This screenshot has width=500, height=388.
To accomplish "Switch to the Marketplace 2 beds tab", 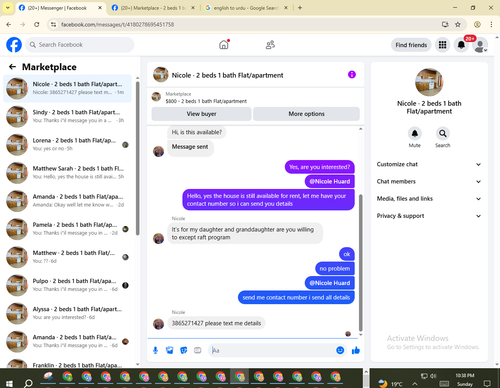I will click(153, 8).
